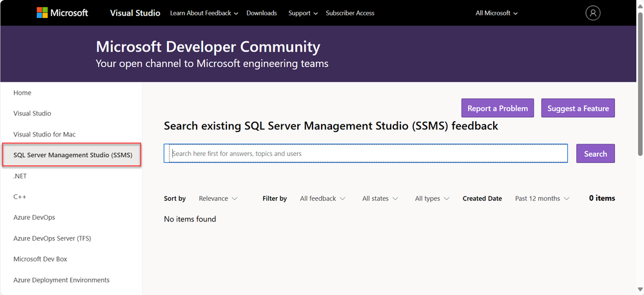Open the user account profile icon
The image size is (644, 295).
pyautogui.click(x=592, y=13)
